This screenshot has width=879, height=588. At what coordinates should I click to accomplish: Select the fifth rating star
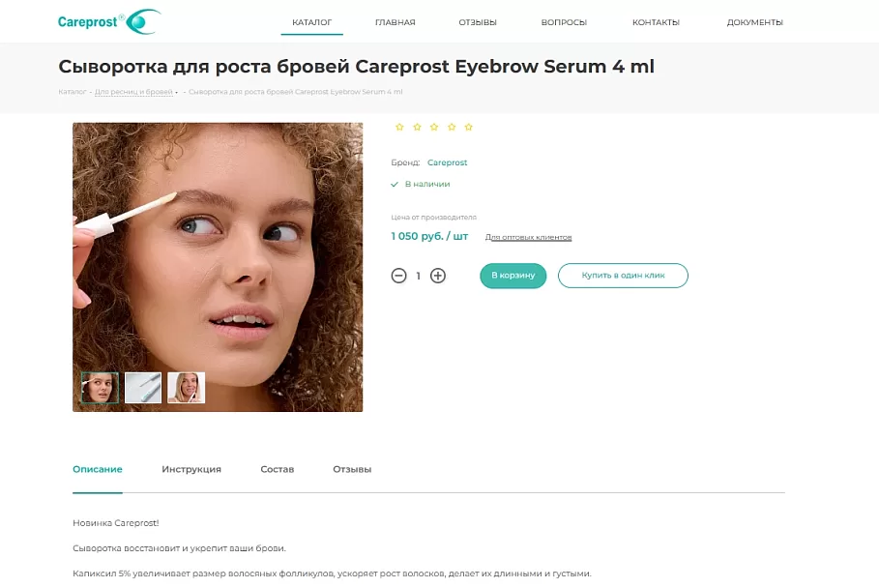[x=469, y=128]
